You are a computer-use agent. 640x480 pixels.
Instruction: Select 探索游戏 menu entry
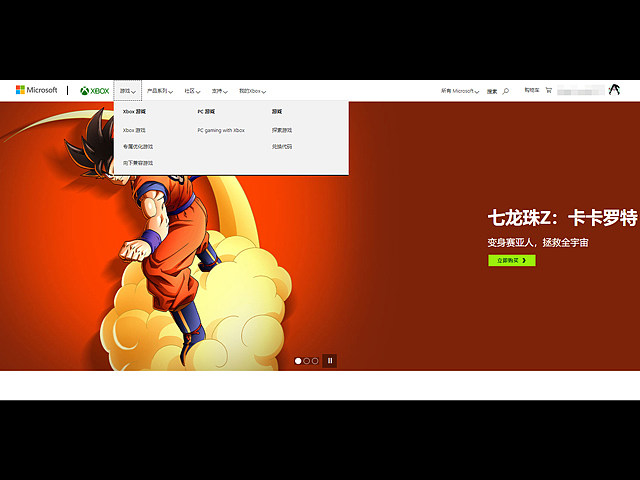(x=282, y=130)
